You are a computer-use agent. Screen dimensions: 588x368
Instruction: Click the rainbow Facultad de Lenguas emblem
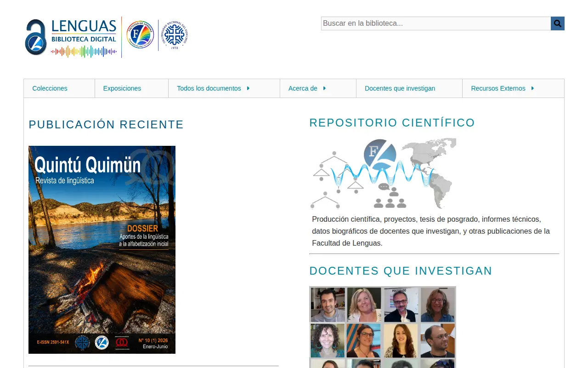pyautogui.click(x=140, y=34)
